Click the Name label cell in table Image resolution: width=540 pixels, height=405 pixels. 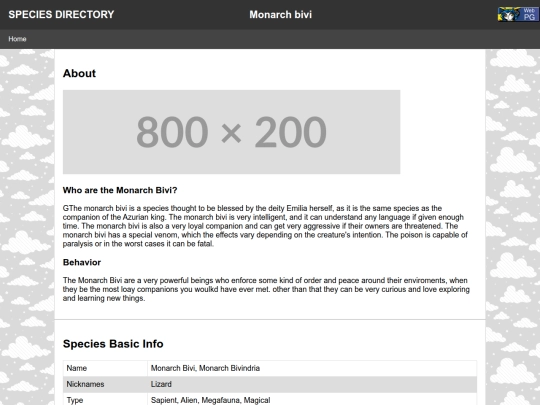(x=105, y=368)
